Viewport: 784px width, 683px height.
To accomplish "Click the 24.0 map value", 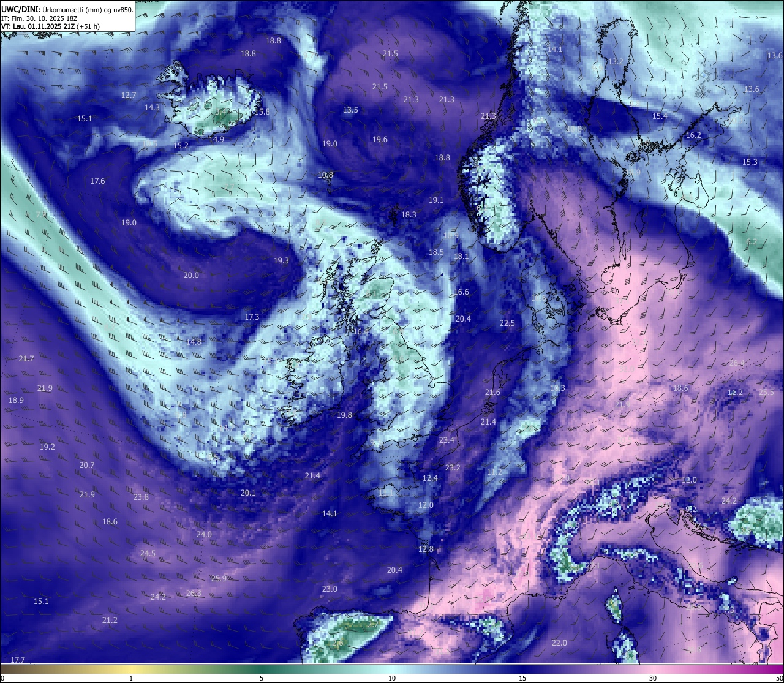I will click(x=204, y=534).
